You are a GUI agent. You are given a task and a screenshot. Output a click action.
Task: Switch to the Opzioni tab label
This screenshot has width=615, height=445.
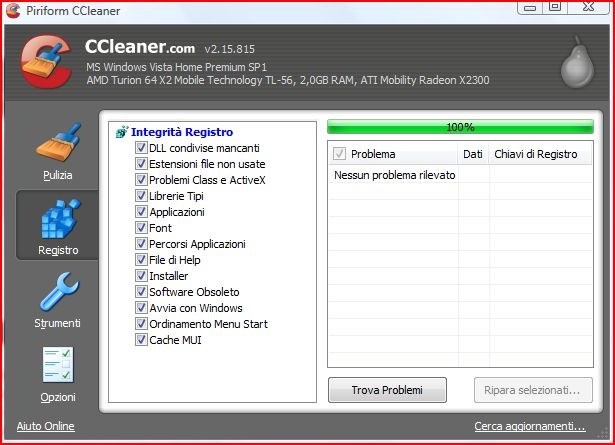pos(58,397)
